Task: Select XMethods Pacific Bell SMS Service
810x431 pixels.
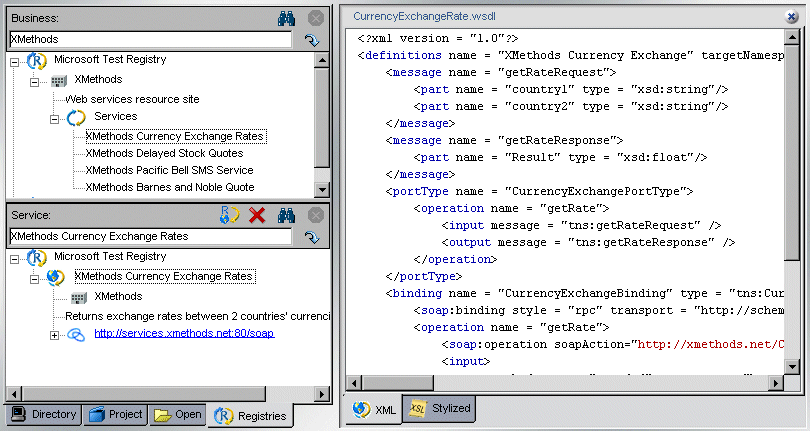Action: pos(169,170)
